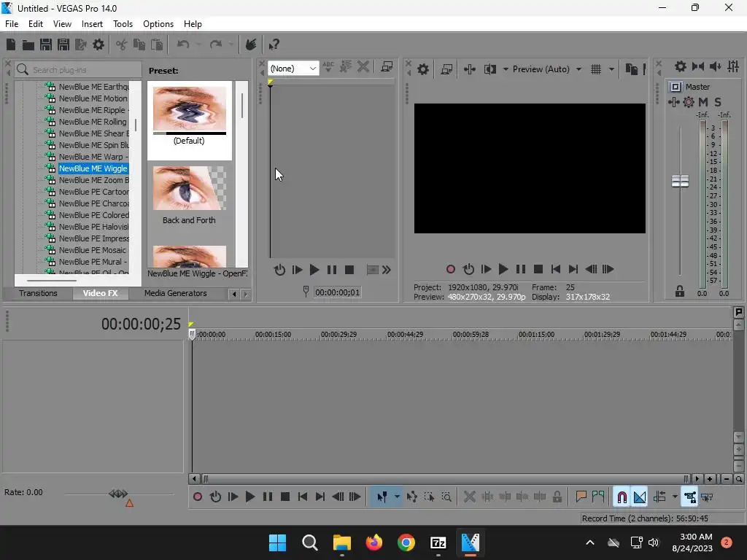Toggle Downmix Output icon in Master bus
Viewport: 747px width, 560px height.
click(698, 66)
